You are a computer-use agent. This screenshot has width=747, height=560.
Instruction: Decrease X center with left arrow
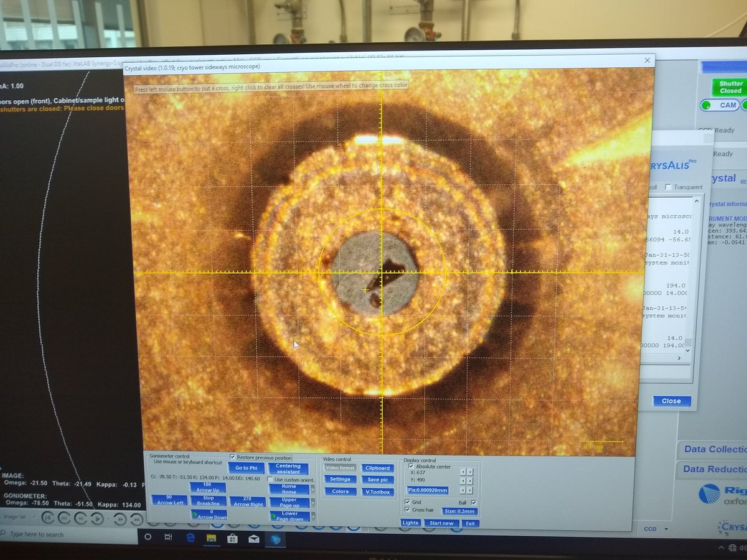pos(463,472)
